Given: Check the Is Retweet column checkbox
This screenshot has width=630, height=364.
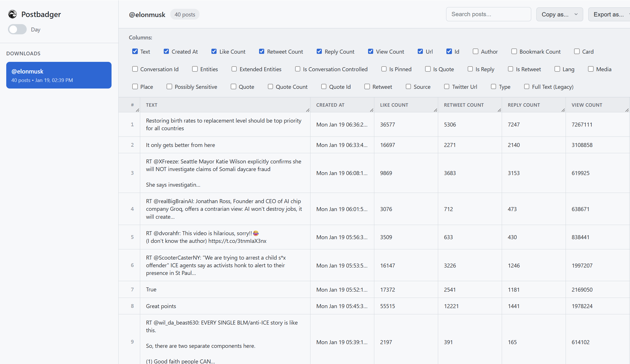Looking at the screenshot, I should [511, 69].
